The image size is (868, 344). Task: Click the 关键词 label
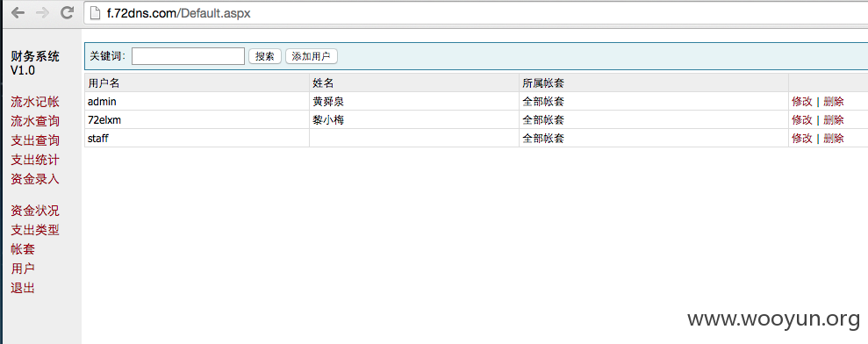(x=108, y=56)
